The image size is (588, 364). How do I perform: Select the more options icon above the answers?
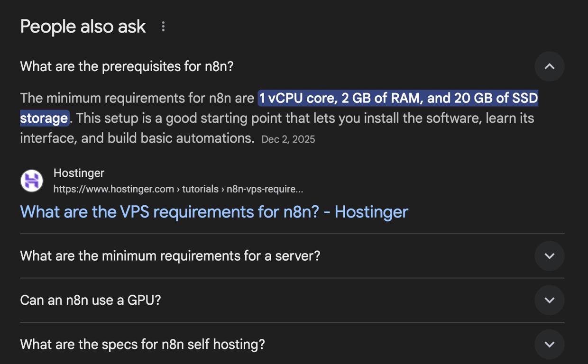click(163, 27)
